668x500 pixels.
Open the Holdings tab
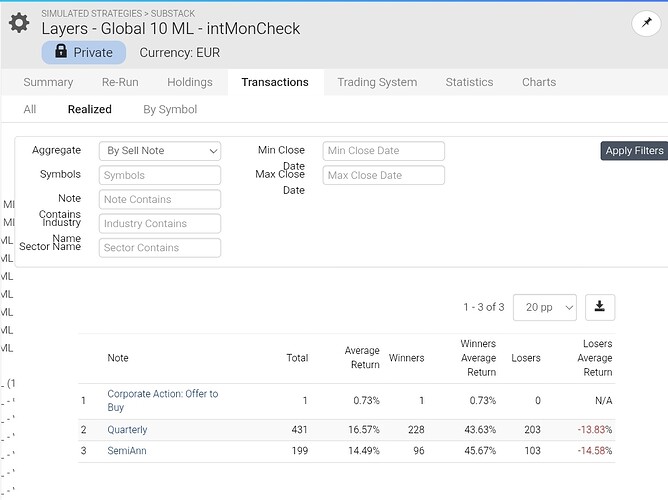[190, 82]
